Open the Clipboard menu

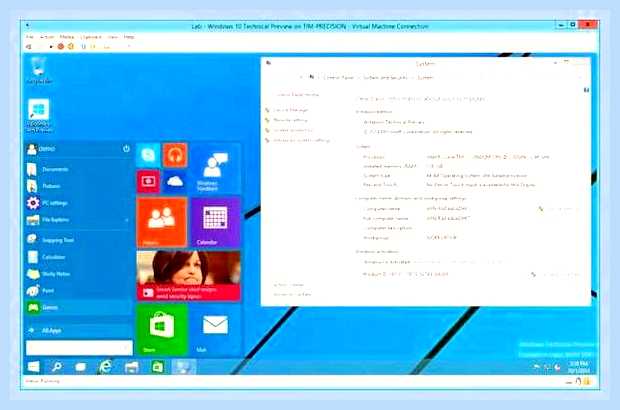coord(91,37)
